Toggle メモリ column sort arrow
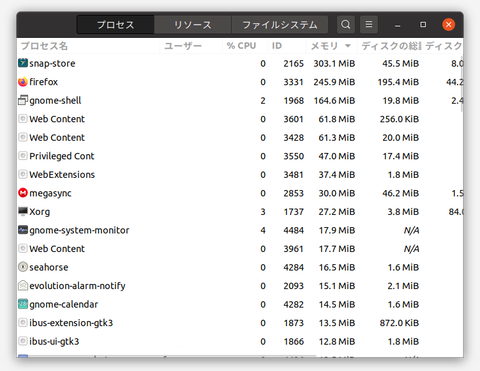The height and width of the screenshot is (371, 480). [348, 46]
